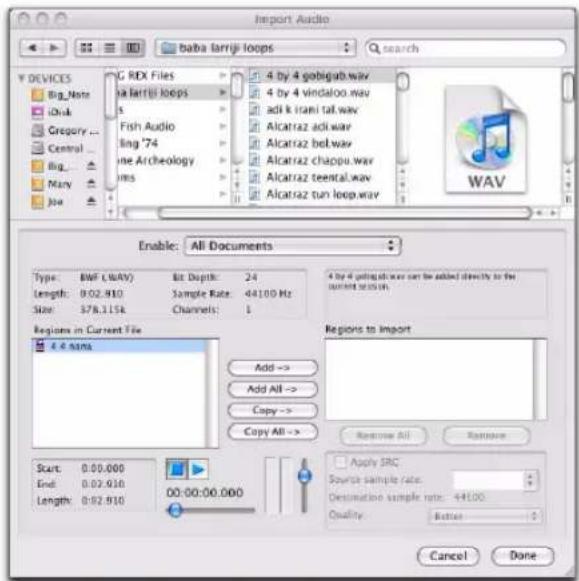Open the Fish Audio folder

[172, 126]
